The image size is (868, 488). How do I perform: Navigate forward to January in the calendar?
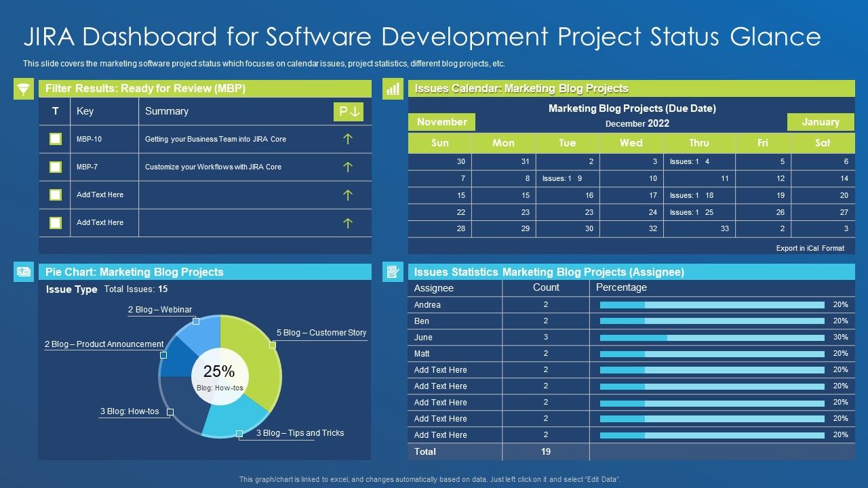tap(821, 122)
